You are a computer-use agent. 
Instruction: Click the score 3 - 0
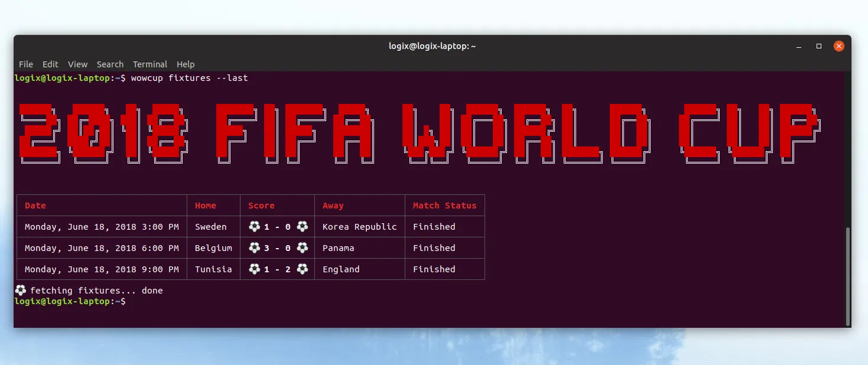[278, 248]
